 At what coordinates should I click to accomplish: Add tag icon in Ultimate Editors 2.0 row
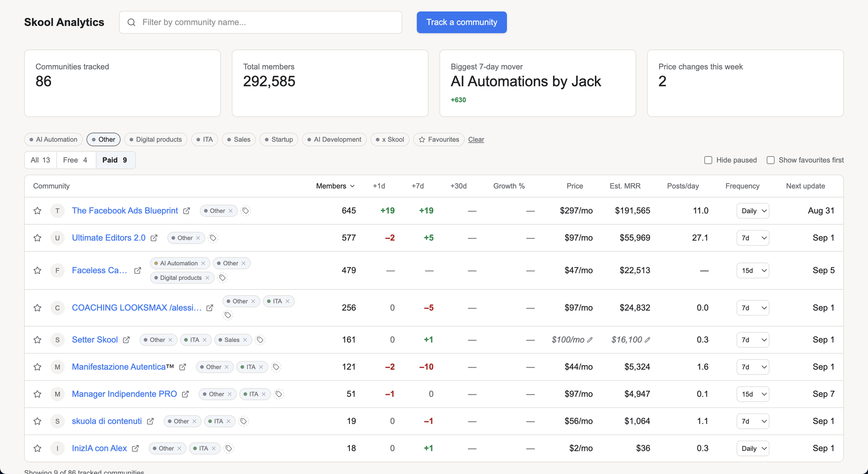(213, 238)
